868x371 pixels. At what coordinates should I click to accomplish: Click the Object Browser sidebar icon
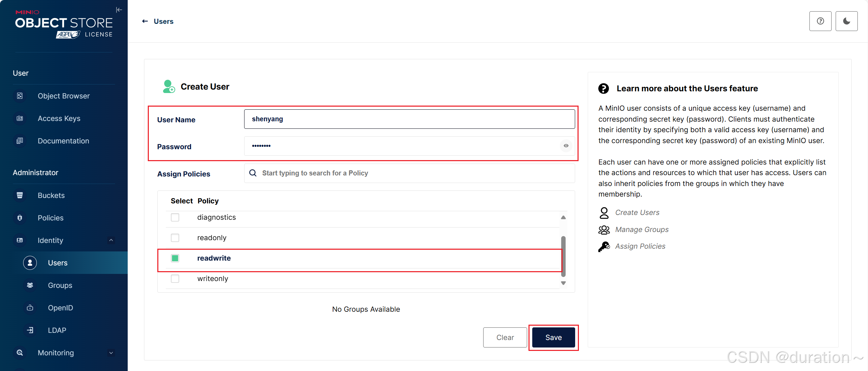[20, 96]
